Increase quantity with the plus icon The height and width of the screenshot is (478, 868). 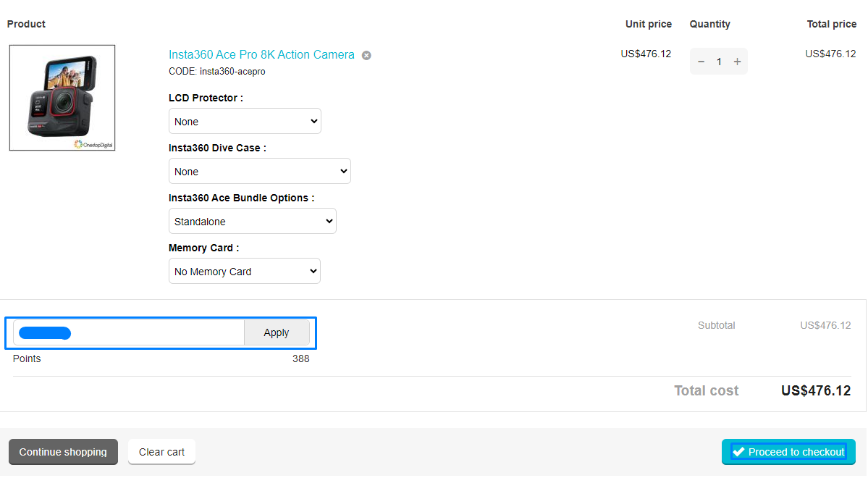737,62
